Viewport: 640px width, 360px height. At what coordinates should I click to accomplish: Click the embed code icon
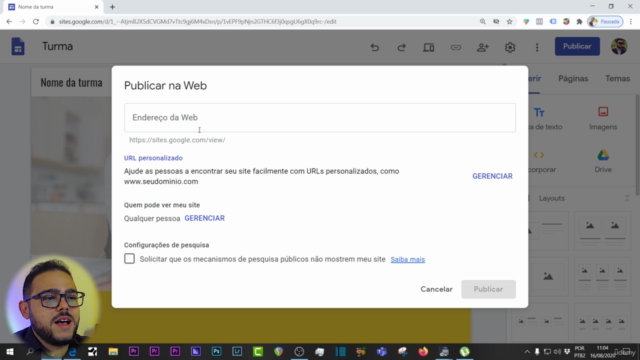pos(539,155)
